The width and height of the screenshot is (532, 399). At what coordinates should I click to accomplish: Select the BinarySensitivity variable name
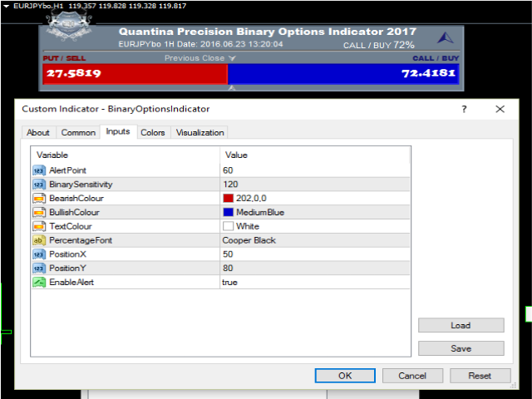tap(81, 185)
